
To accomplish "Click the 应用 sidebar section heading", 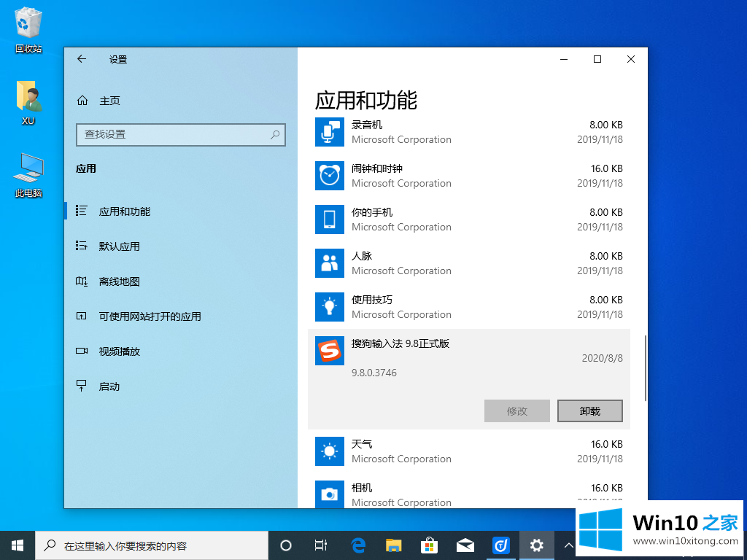I will 86,168.
